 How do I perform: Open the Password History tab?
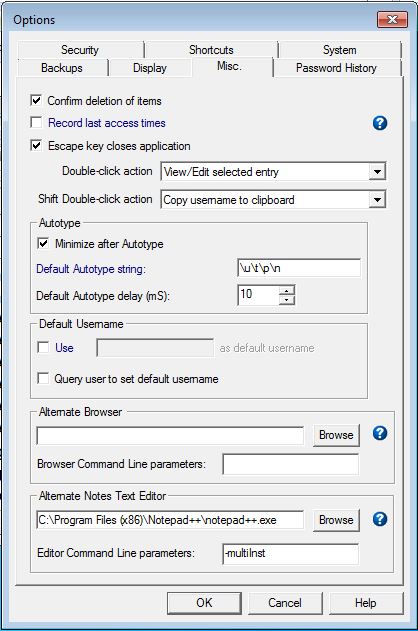pyautogui.click(x=336, y=68)
